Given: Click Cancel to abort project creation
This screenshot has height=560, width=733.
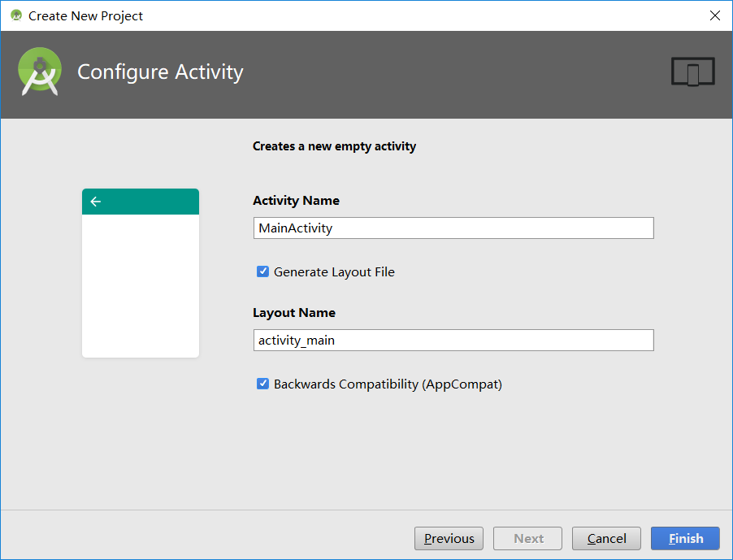Looking at the screenshot, I should (x=605, y=538).
